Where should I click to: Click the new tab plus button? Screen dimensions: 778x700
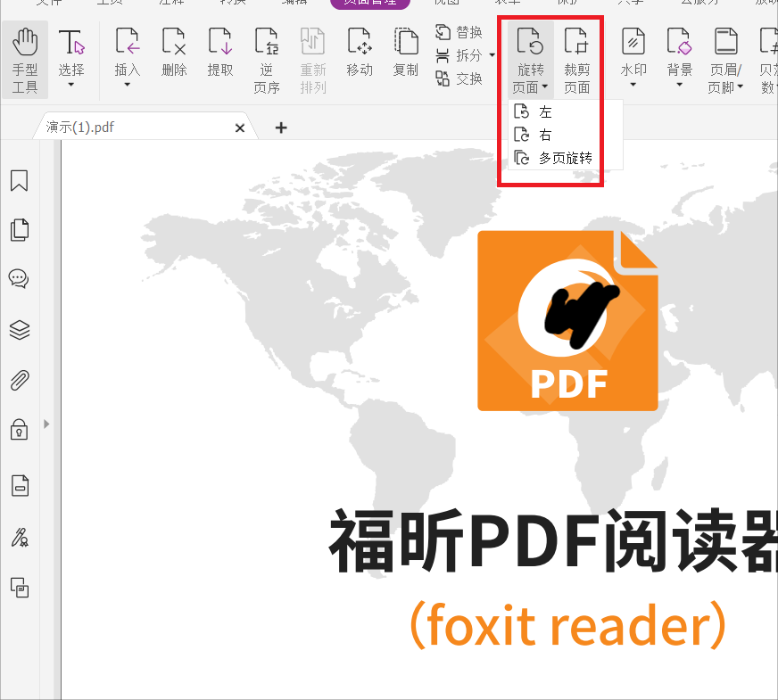(280, 128)
